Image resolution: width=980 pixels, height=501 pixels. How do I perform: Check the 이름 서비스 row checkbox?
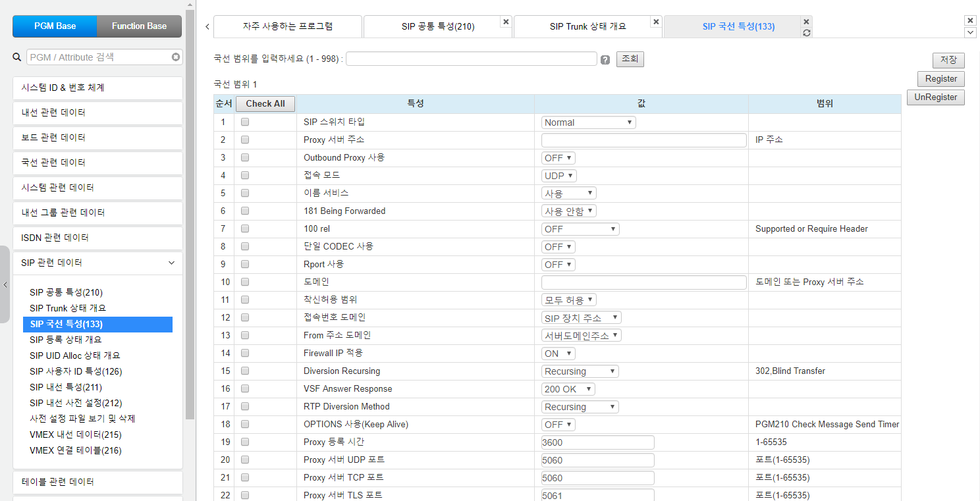click(x=245, y=193)
